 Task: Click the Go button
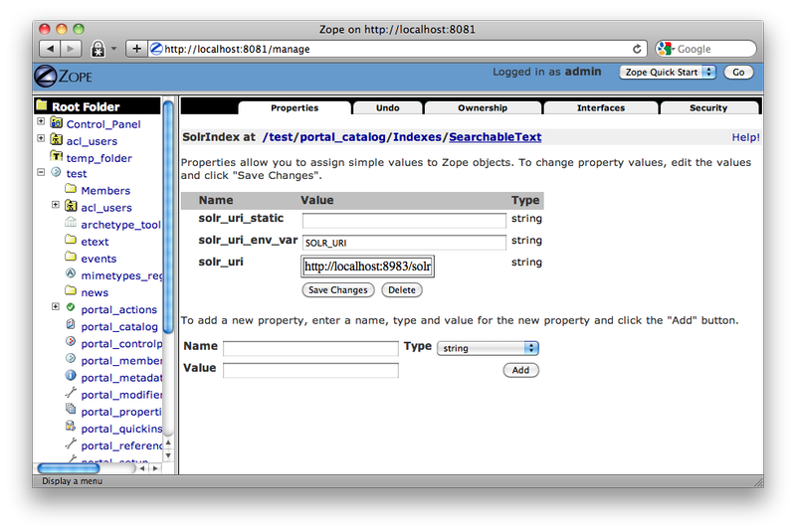738,72
